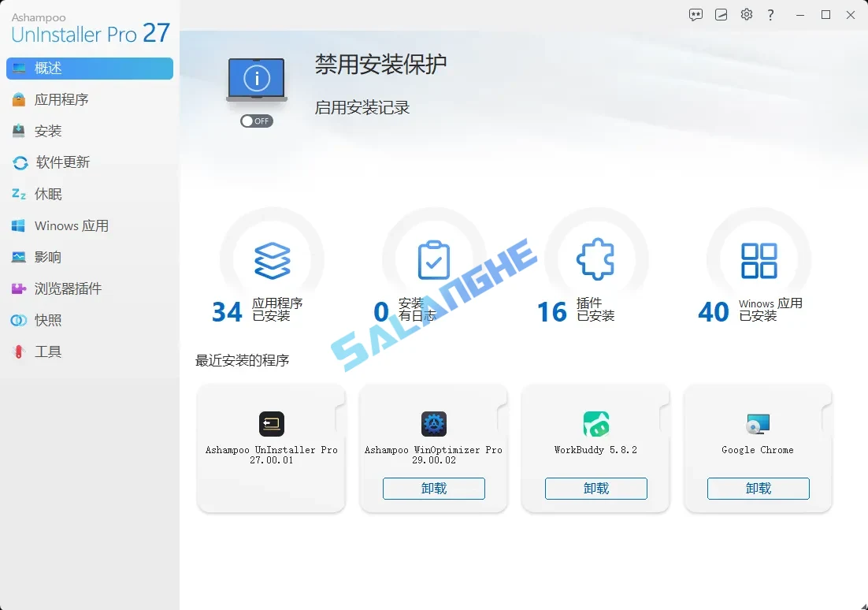Click the 概述 monitor icon in sidebar

[20, 68]
